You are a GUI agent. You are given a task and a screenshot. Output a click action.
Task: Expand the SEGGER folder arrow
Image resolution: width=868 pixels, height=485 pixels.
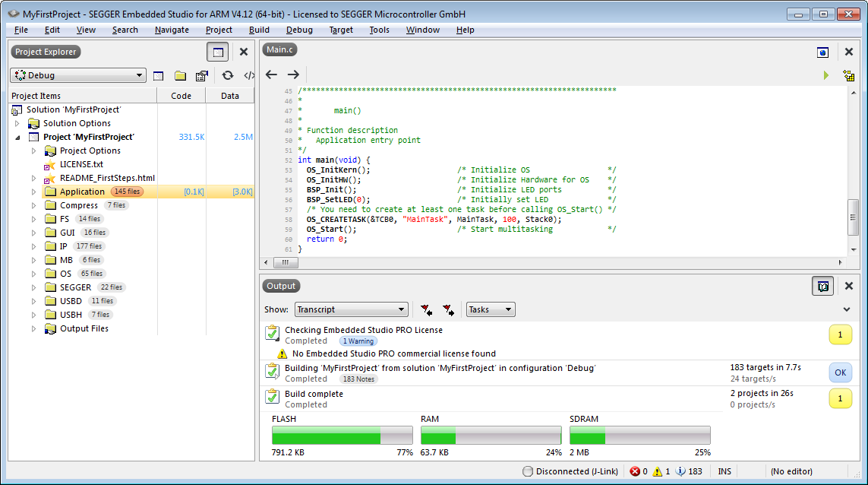(33, 287)
